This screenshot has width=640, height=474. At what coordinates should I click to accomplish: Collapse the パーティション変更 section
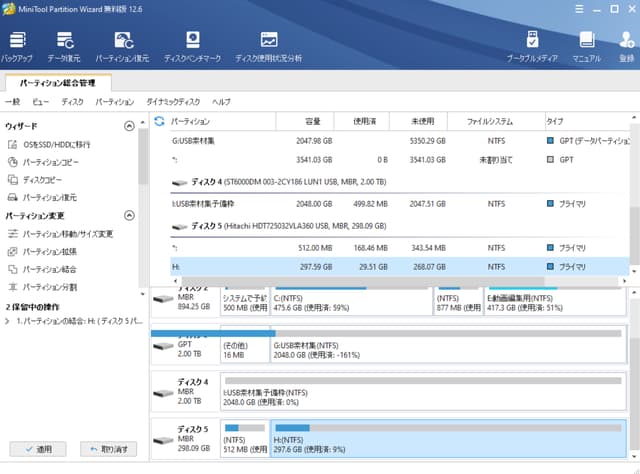click(129, 216)
